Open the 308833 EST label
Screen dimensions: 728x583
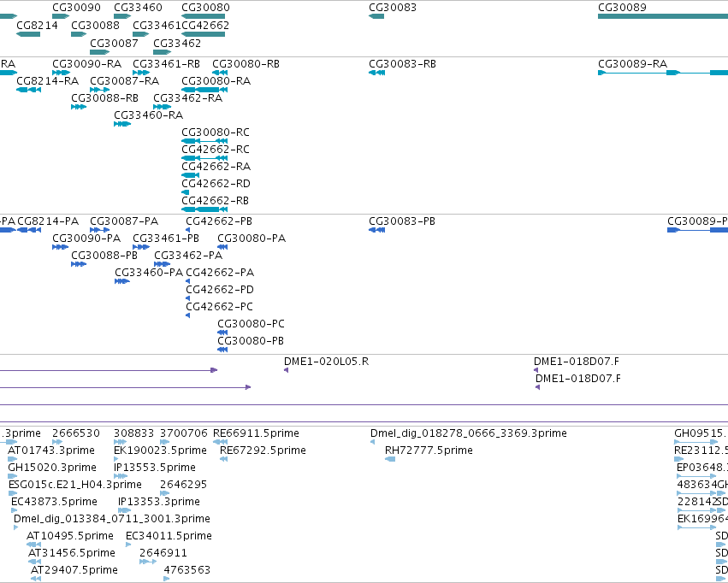pos(133,433)
